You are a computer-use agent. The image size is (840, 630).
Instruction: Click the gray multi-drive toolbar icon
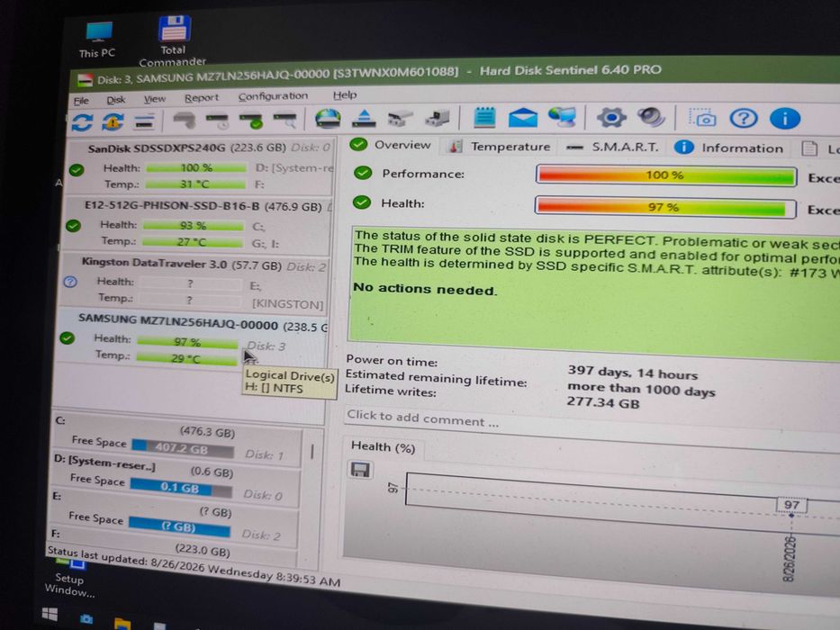(x=400, y=117)
